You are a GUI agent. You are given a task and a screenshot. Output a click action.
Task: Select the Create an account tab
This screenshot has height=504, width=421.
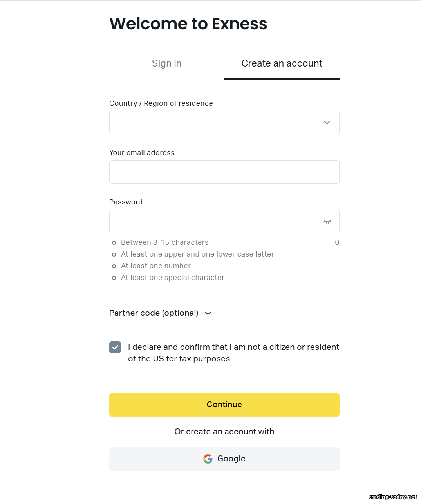282,63
